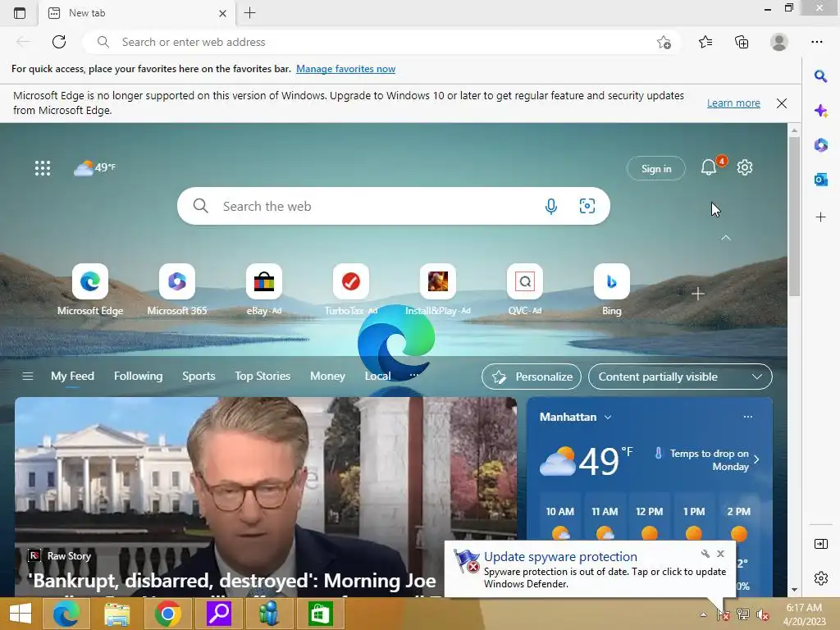Open weather card more options ellipsis
The width and height of the screenshot is (840, 630).
click(x=748, y=417)
